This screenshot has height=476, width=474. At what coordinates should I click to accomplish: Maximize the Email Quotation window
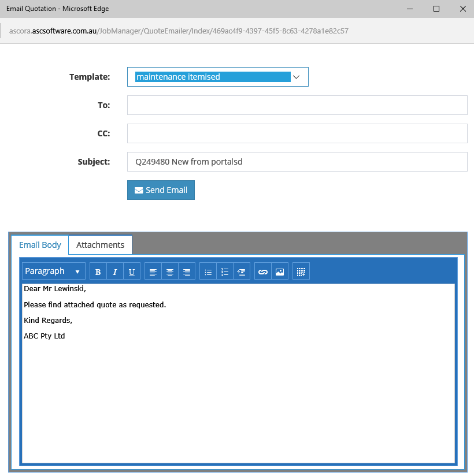[x=436, y=9]
